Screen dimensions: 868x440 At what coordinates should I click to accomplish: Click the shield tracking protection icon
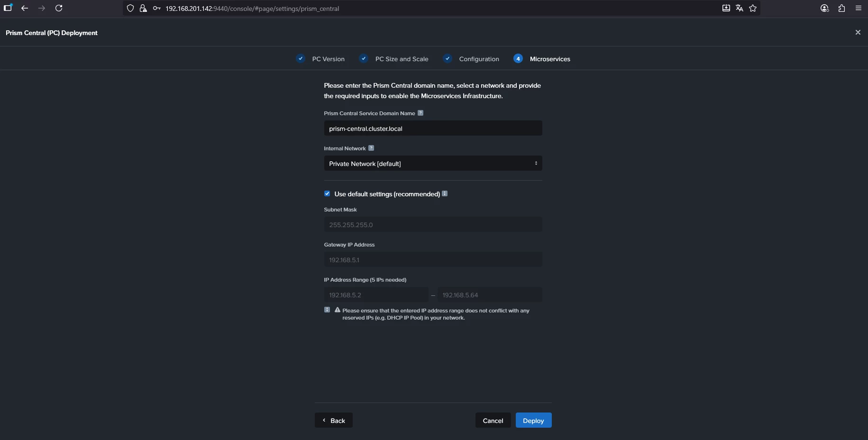(x=130, y=9)
